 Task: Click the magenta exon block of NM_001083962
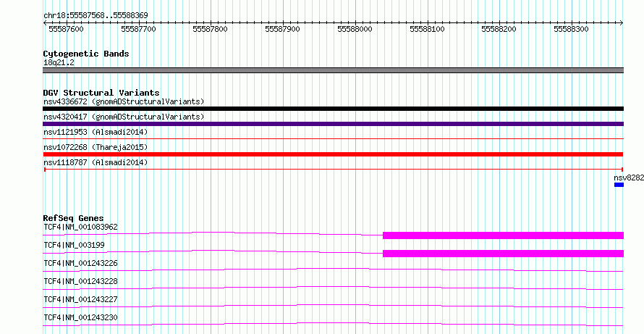pos(503,235)
